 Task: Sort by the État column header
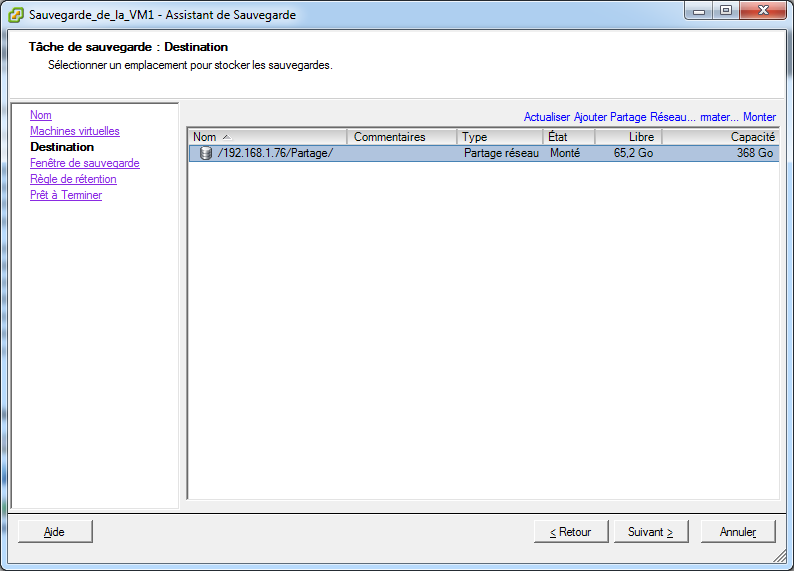tap(569, 137)
